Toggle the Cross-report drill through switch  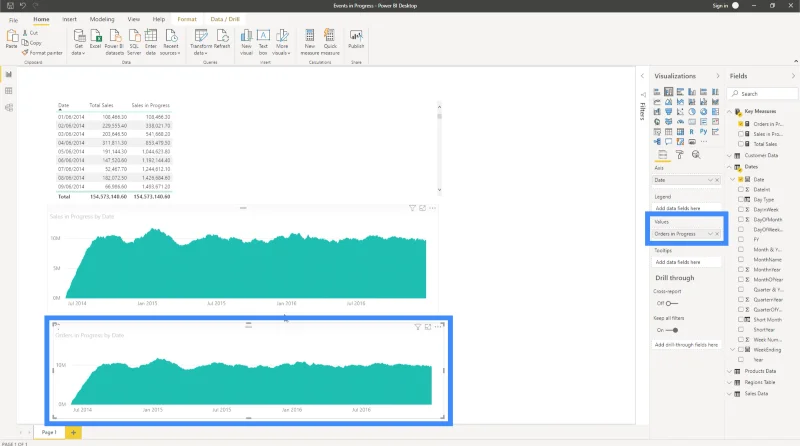[671, 303]
